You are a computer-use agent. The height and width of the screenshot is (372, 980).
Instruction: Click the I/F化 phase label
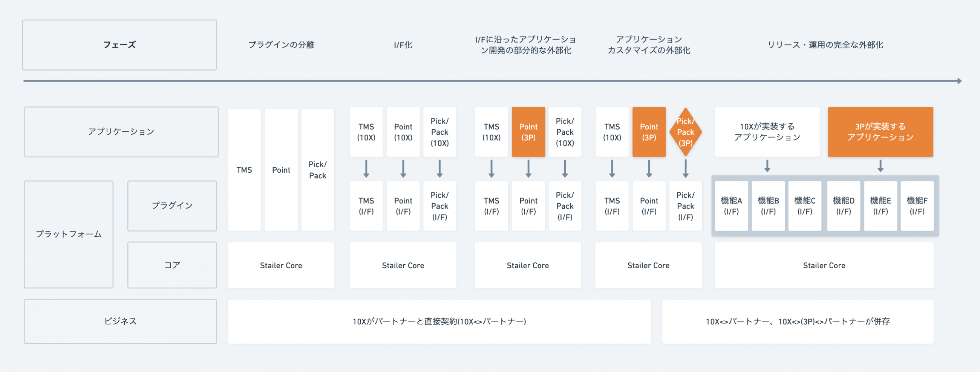pos(403,45)
